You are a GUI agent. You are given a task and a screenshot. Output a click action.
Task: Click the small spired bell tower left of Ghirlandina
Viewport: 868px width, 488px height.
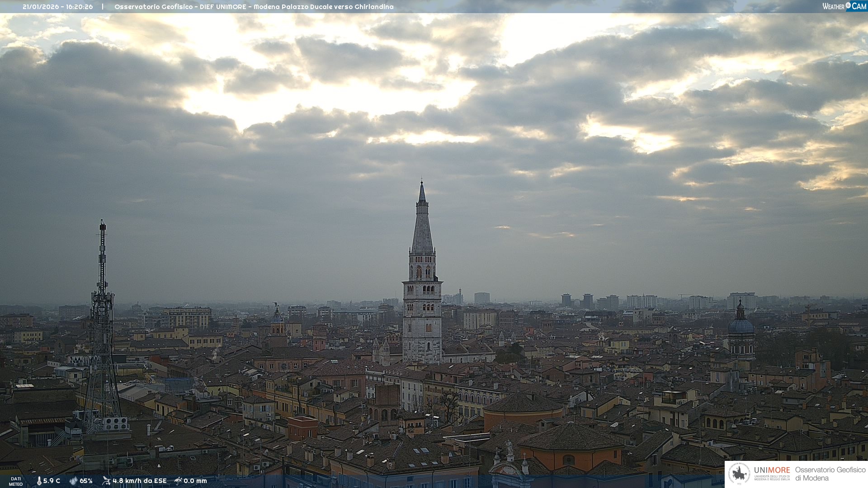[x=277, y=319]
